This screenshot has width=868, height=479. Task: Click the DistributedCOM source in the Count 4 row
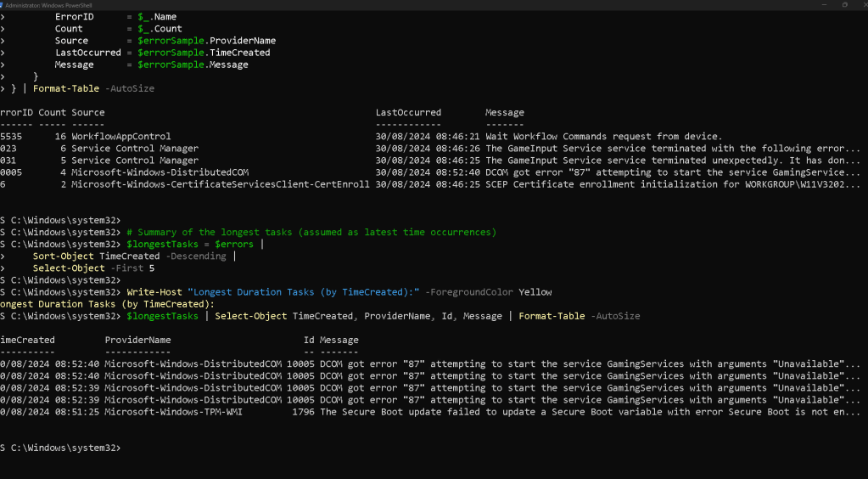point(160,172)
